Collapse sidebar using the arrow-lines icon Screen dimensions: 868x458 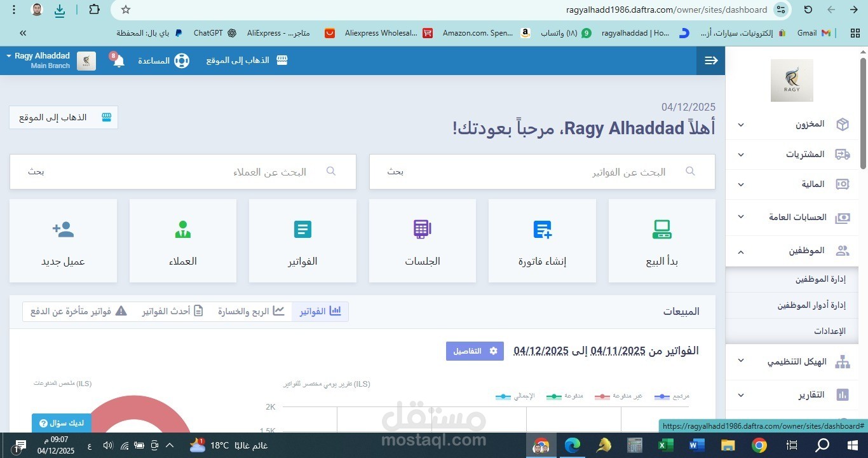(x=711, y=60)
